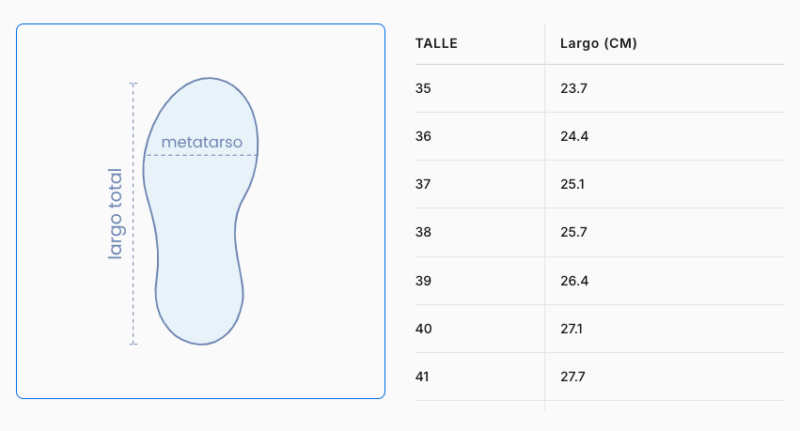Click the 25.7 length value
This screenshot has width=800, height=431.
pos(573,232)
